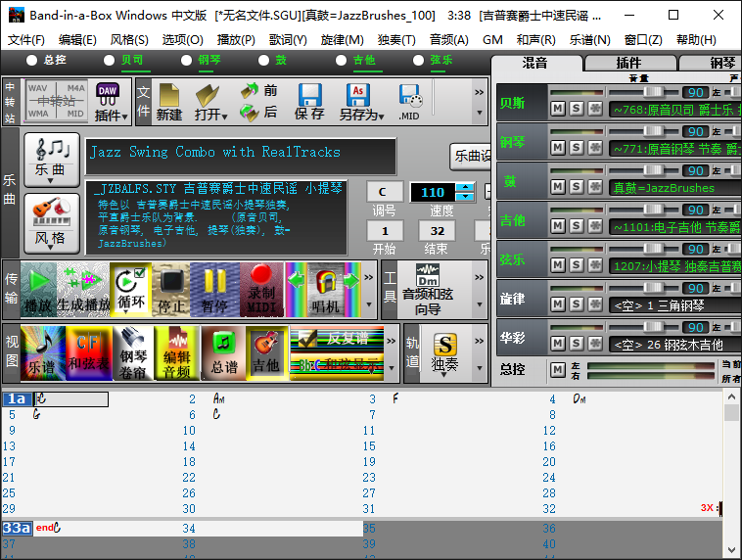Select the 总控 (Master) radio button
This screenshot has height=560, width=742.
coord(30,61)
